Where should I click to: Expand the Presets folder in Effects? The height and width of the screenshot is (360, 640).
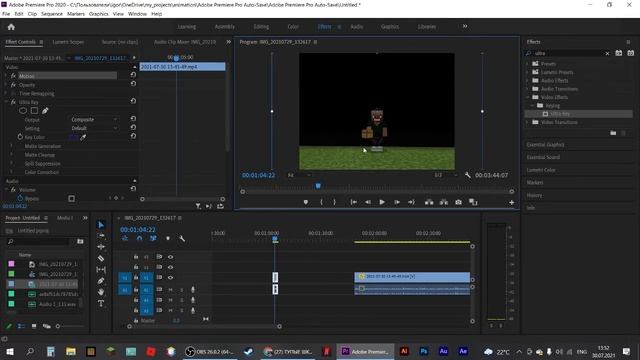[527, 64]
